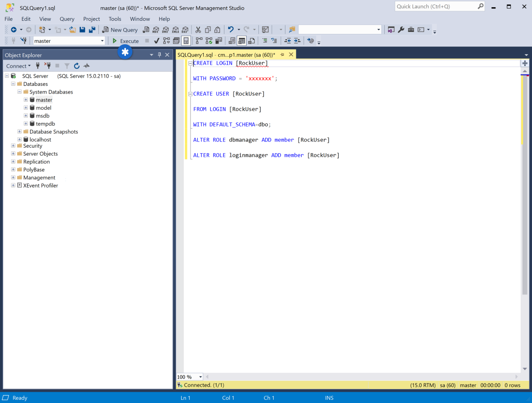This screenshot has height=403, width=532.
Task: Collapse the Databases tree node
Action: 13,84
